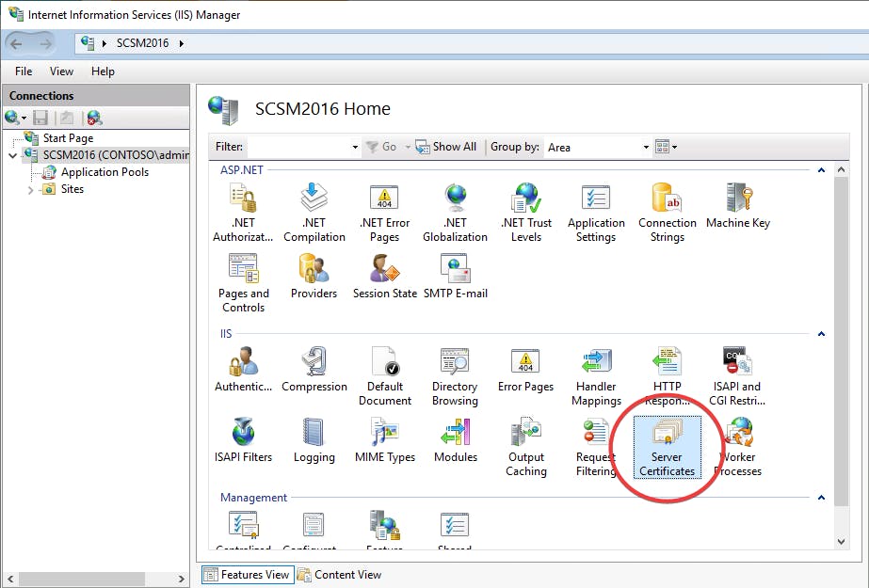This screenshot has height=588, width=869.
Task: Open .NET Trust Levels feature
Action: [x=526, y=214]
